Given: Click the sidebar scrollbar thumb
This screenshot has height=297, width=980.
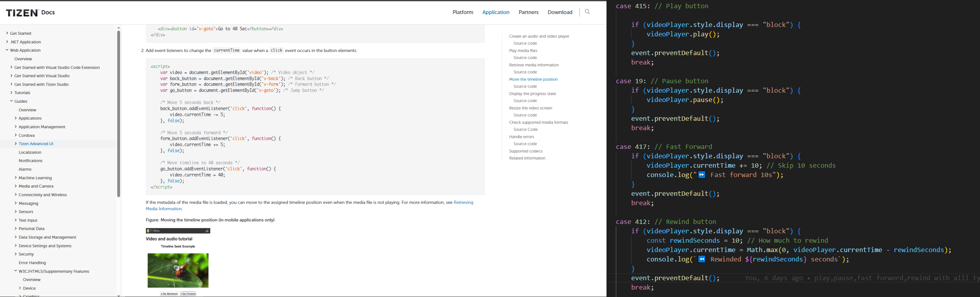Looking at the screenshot, I should 119,113.
